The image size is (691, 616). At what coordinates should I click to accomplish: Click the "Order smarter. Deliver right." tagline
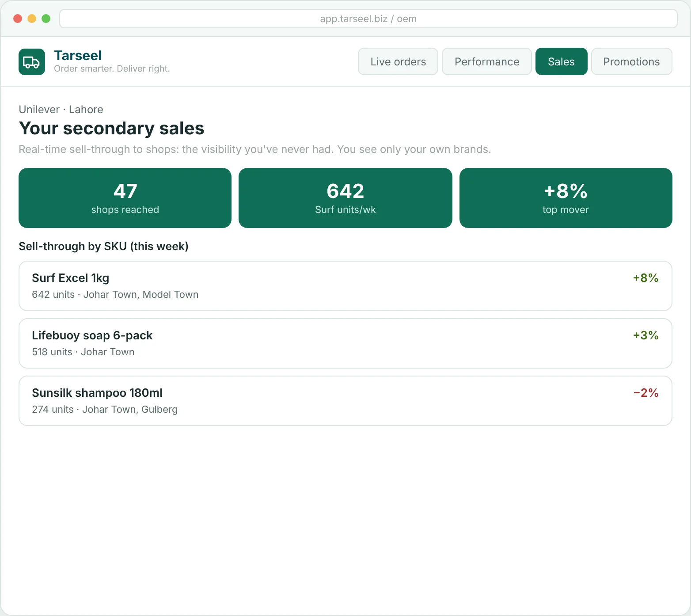click(112, 68)
